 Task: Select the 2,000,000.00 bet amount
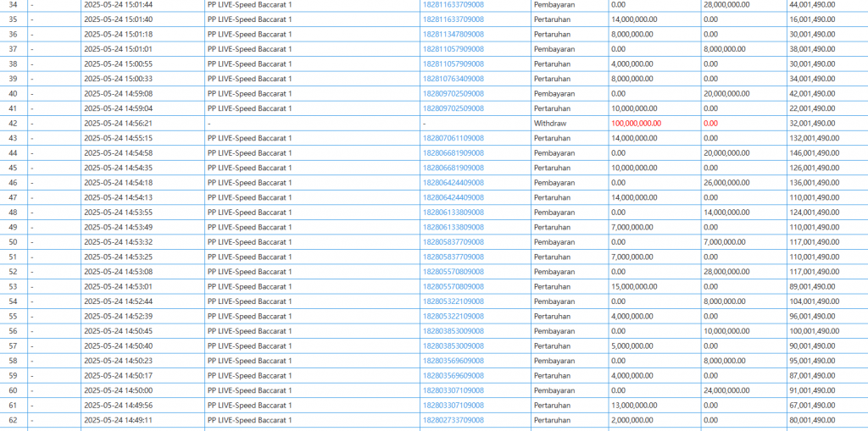632,420
